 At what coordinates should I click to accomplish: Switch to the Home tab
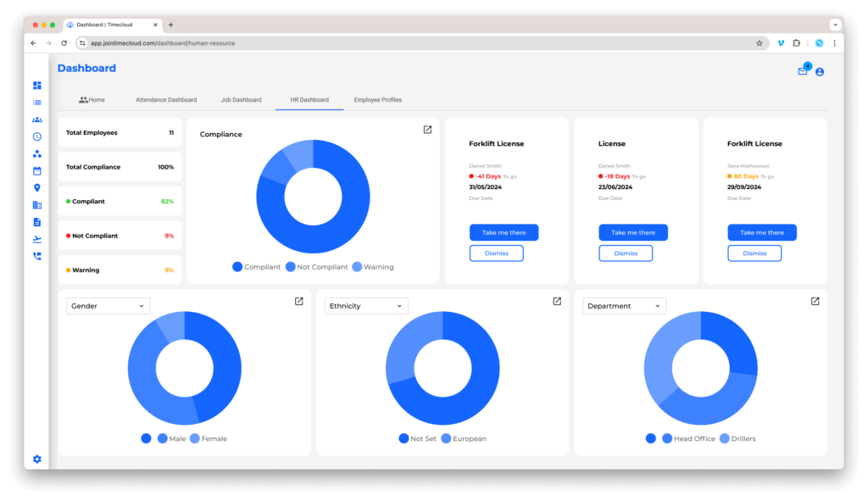click(92, 100)
